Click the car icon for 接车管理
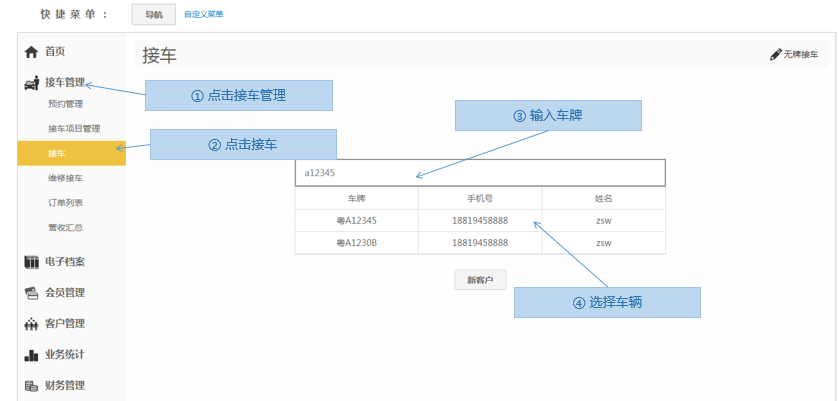Screen dimensions: 839x401 [32, 83]
